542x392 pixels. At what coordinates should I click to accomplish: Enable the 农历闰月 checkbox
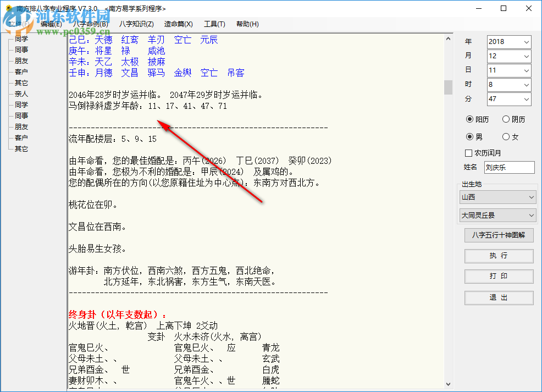467,153
